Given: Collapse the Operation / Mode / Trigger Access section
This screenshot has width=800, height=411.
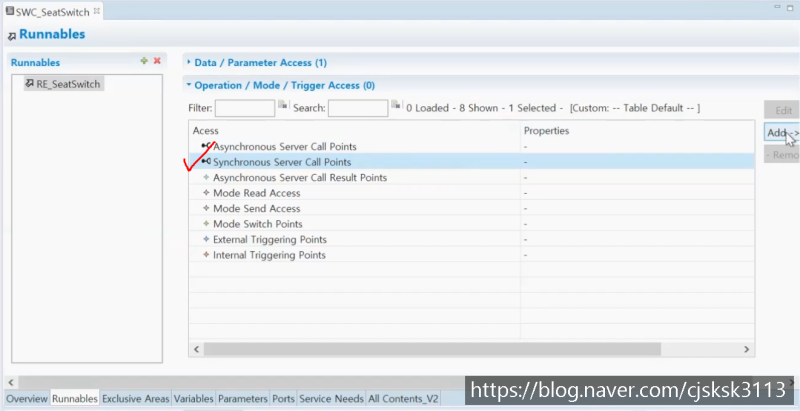Looking at the screenshot, I should tap(189, 85).
